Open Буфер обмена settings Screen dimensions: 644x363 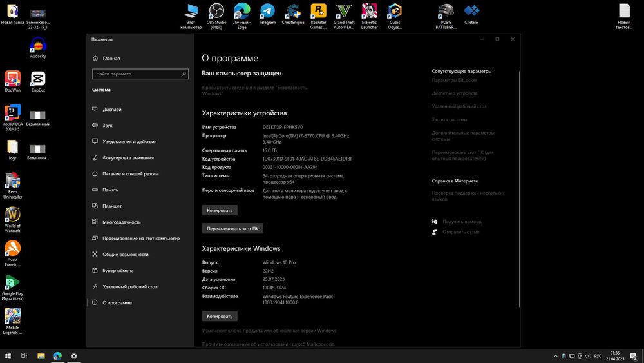[x=140, y=271]
